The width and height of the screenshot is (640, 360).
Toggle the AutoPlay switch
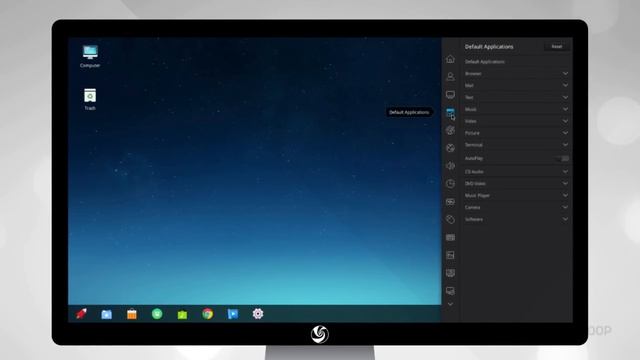pos(564,158)
